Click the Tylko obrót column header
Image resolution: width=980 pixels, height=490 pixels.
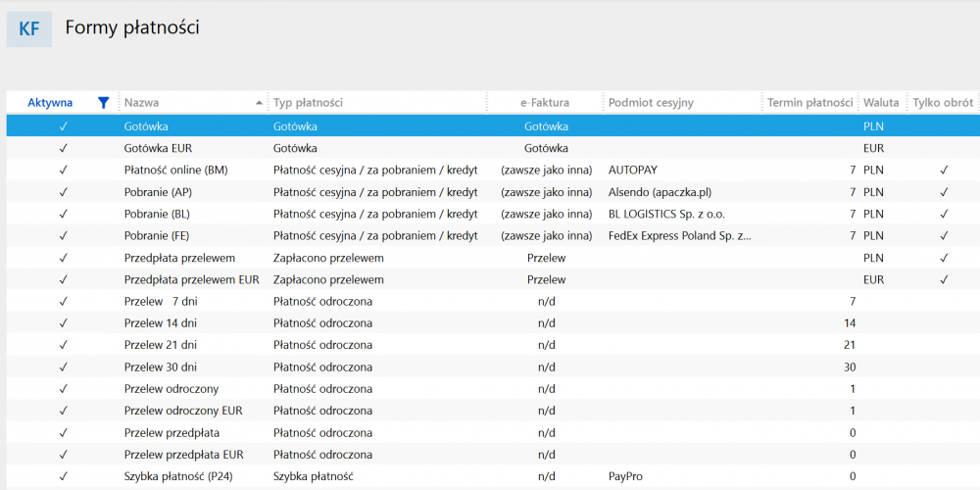coord(943,103)
